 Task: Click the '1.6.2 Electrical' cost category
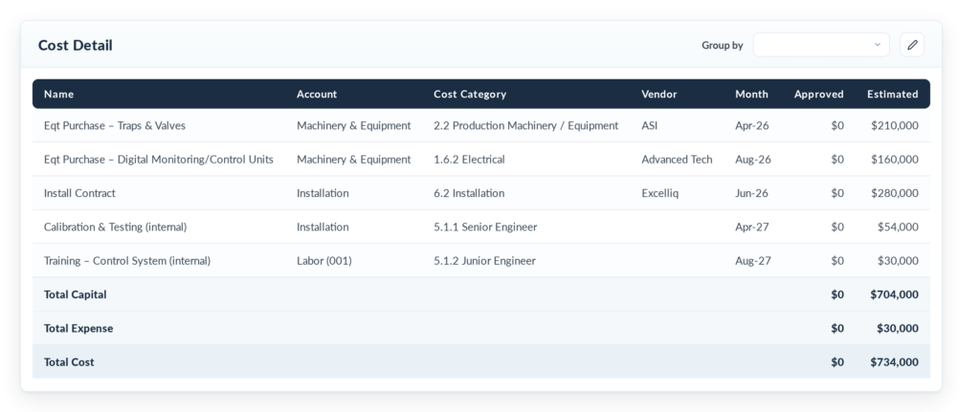(469, 160)
